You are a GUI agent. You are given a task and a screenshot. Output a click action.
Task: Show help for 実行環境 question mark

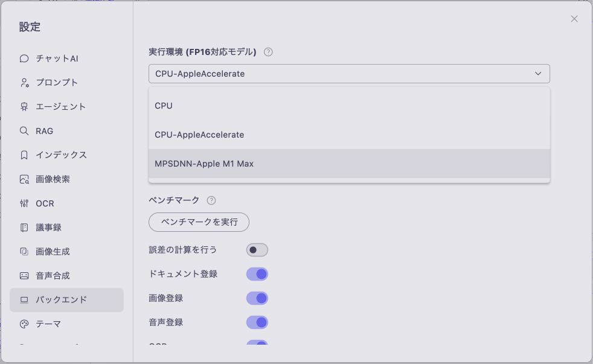[x=268, y=52]
